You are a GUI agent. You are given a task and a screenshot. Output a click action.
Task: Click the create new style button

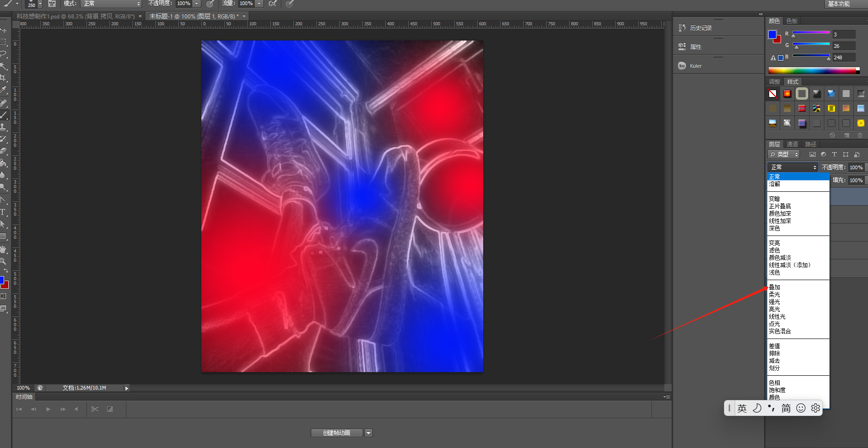pos(846,135)
